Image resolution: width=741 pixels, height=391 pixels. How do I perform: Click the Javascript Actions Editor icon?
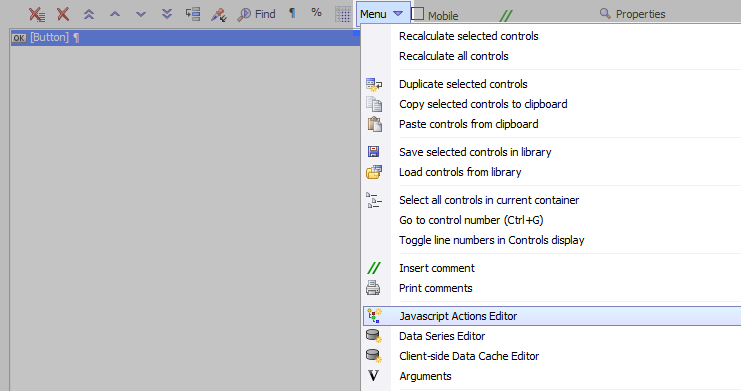[375, 316]
